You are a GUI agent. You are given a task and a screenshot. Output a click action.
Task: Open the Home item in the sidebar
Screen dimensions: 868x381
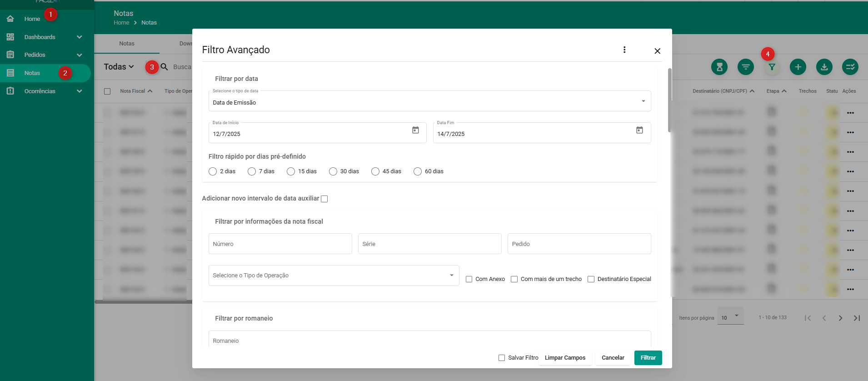point(32,19)
